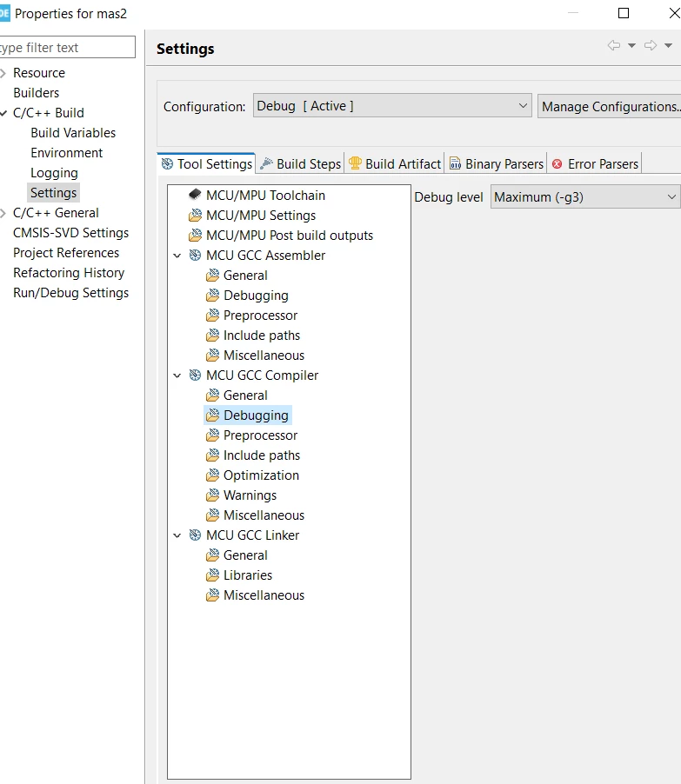The width and height of the screenshot is (681, 784).
Task: Open the forward history dropdown arrow
Action: pyautogui.click(x=668, y=45)
